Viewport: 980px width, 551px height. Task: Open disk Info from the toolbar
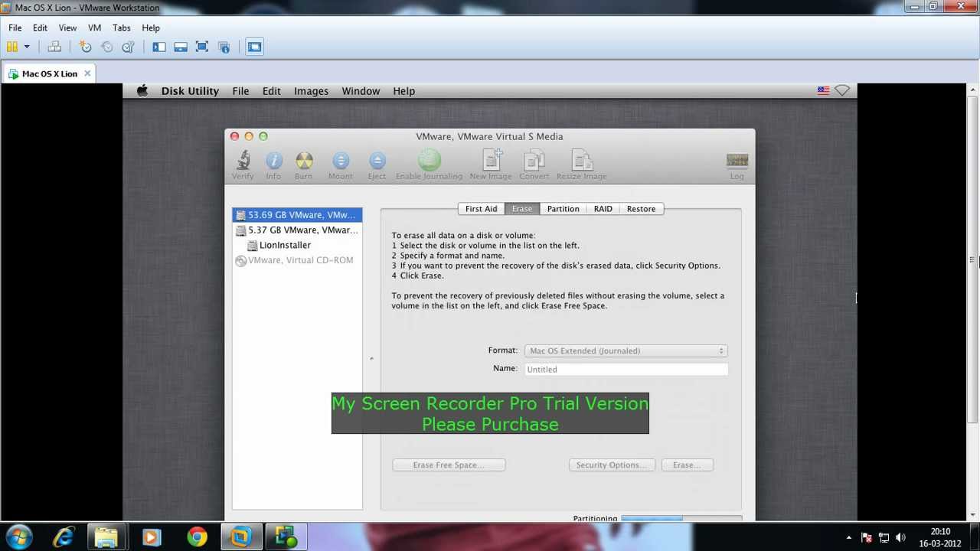[x=273, y=165]
